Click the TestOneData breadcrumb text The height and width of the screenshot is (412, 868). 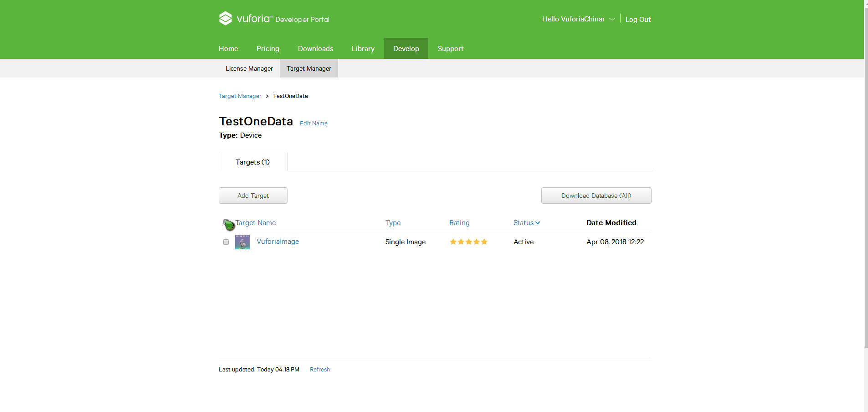coord(291,96)
